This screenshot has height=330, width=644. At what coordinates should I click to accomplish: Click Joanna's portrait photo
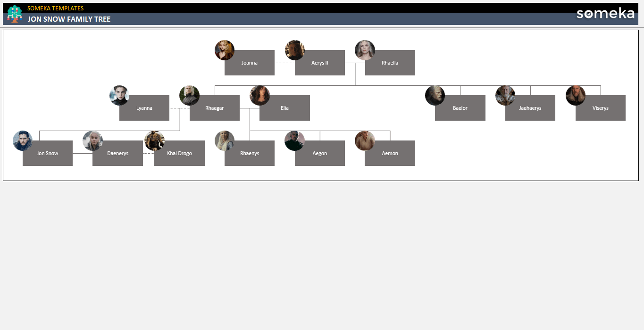point(225,50)
